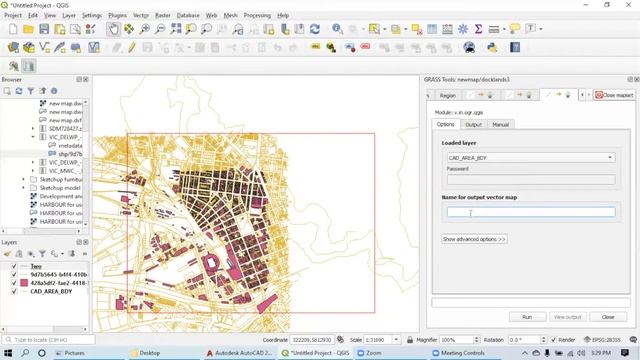Click the output vector map name field
This screenshot has width=640, height=360.
[x=531, y=212]
